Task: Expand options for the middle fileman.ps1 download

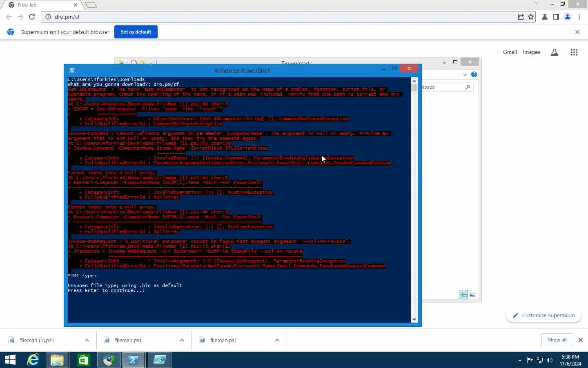Action: (x=182, y=340)
